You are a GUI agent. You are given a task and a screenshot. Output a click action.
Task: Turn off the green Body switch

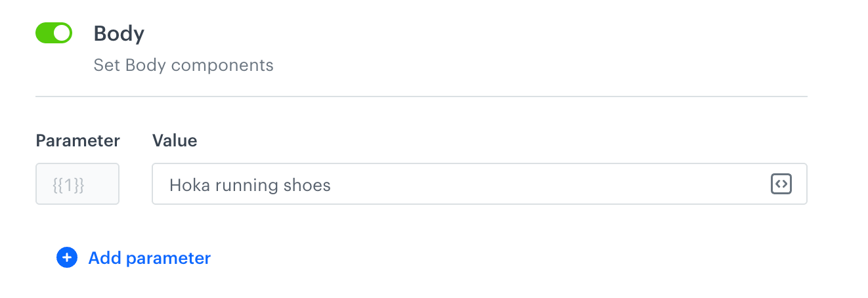coord(54,33)
